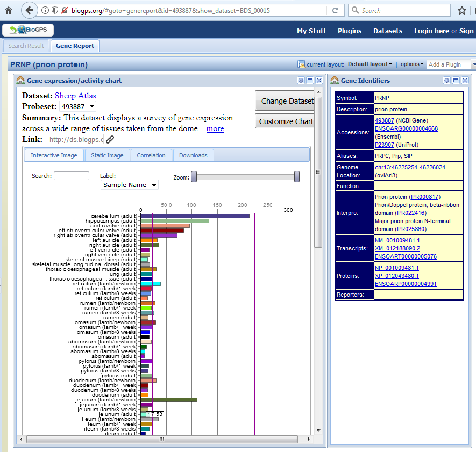
Task: Click the home icon on Gene expression chart panel
Action: click(21, 80)
